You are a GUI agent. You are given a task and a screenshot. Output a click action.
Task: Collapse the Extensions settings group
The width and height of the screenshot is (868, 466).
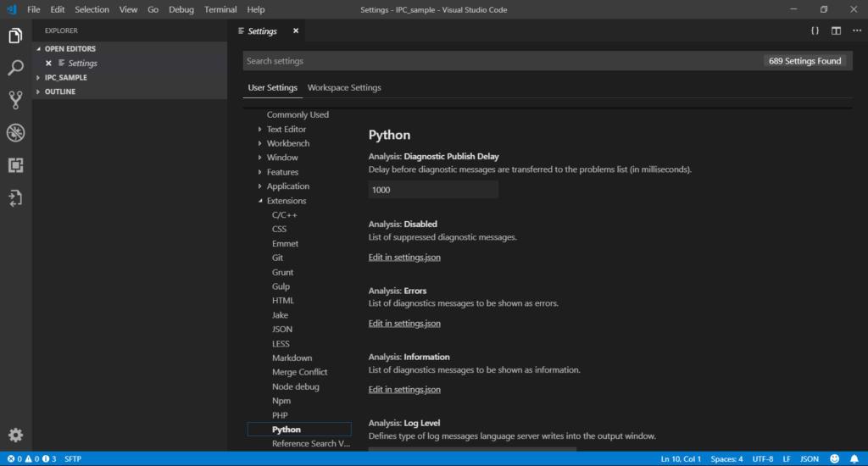(259, 201)
